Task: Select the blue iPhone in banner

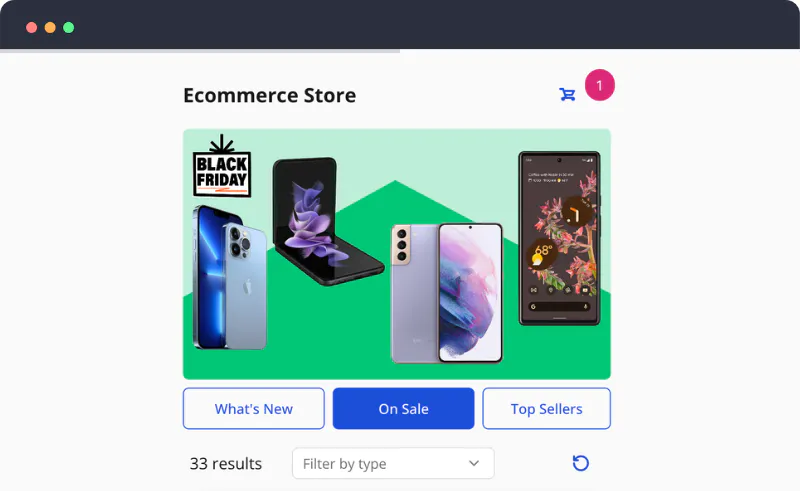Action: (x=230, y=278)
